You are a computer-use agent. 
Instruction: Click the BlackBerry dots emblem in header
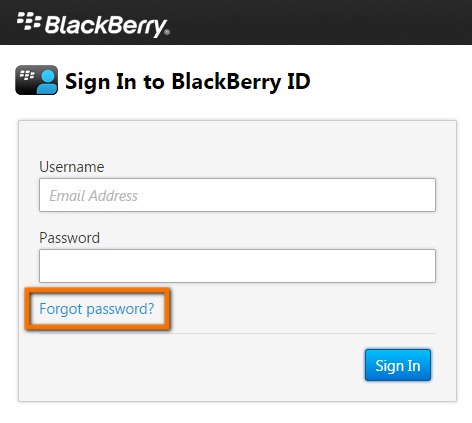[x=29, y=22]
